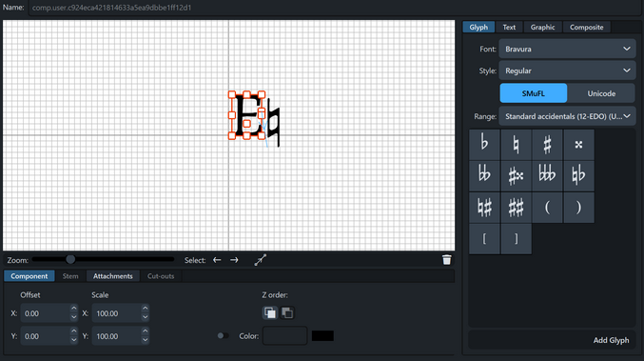Insert the sharp accidental glyph
This screenshot has height=361, width=644.
(547, 145)
